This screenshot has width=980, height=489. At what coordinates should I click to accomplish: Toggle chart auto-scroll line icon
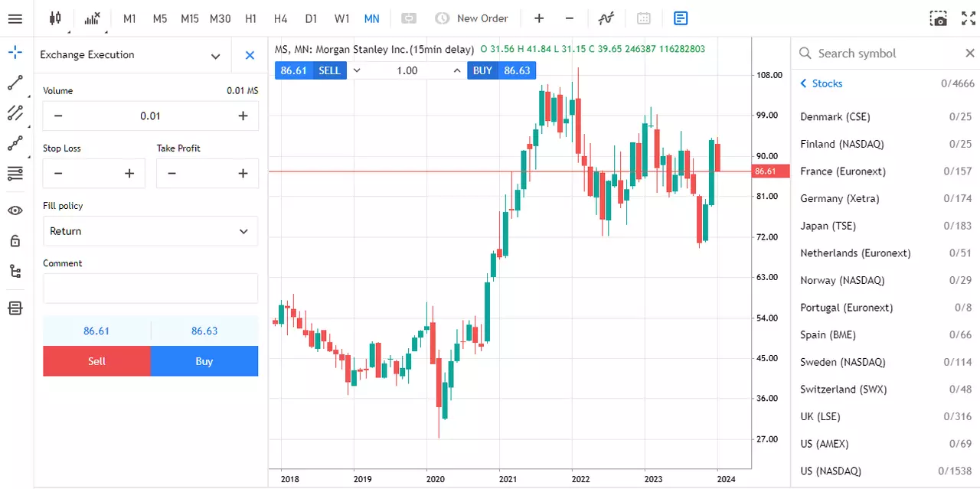coord(606,18)
